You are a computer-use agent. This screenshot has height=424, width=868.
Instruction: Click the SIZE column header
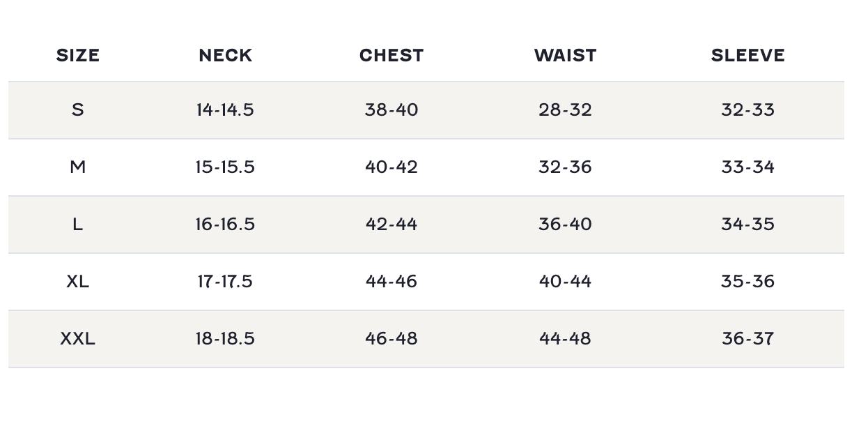(x=78, y=56)
